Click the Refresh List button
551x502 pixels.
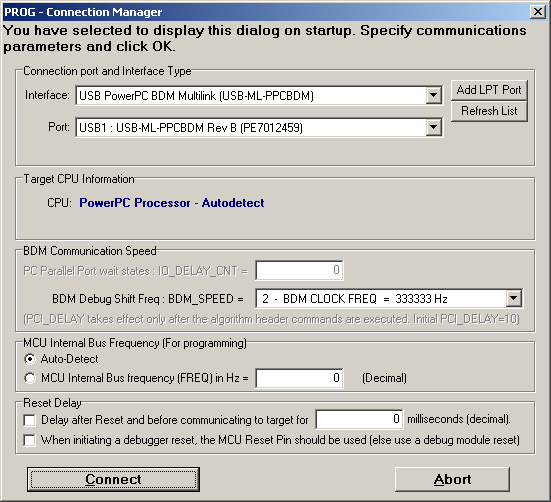pyautogui.click(x=489, y=111)
